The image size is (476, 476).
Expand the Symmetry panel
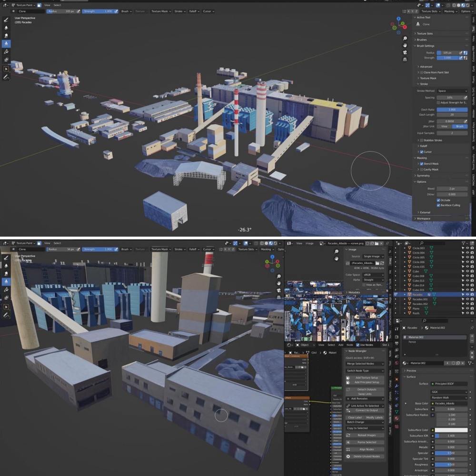pos(423,176)
